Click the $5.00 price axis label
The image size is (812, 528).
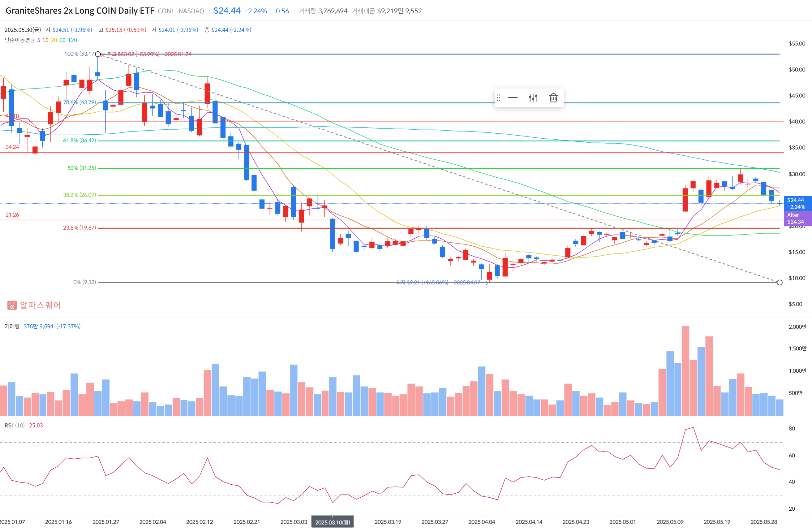pos(795,304)
